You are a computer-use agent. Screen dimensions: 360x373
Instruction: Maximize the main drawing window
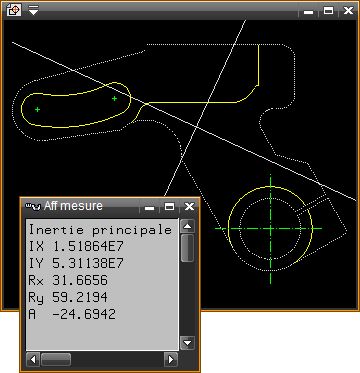click(328, 11)
